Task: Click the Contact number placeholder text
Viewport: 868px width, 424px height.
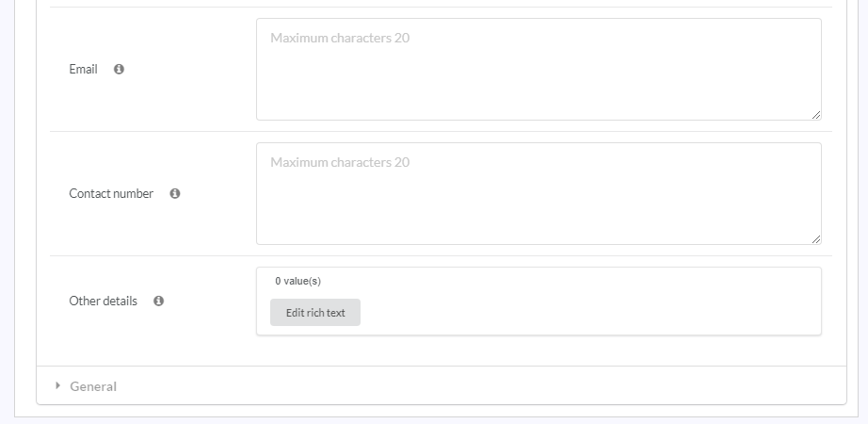Action: [340, 163]
